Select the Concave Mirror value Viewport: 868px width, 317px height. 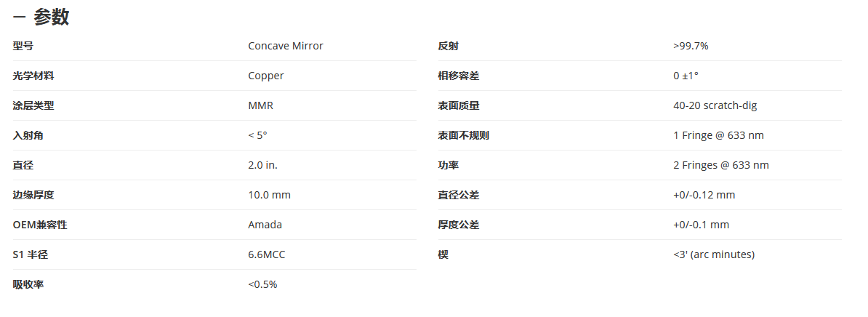(x=286, y=46)
